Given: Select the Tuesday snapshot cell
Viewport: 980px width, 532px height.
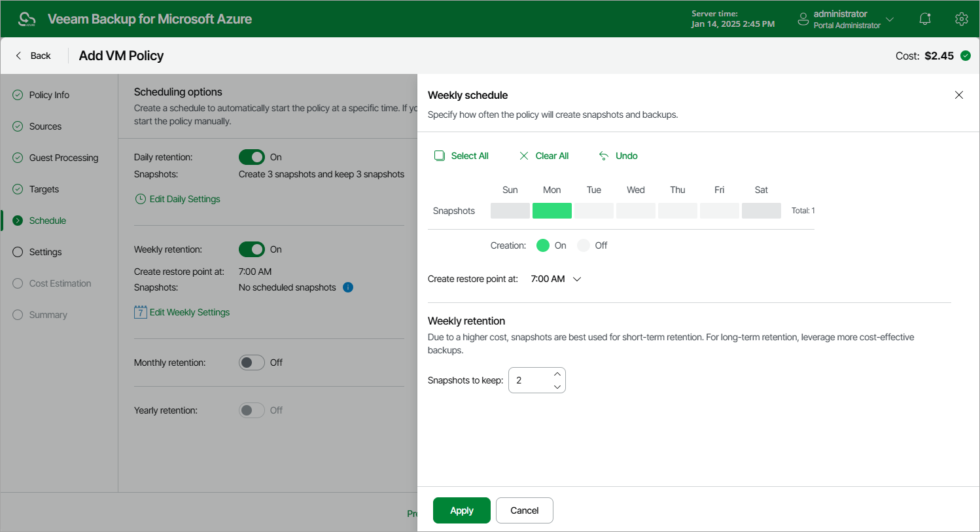Looking at the screenshot, I should point(594,211).
